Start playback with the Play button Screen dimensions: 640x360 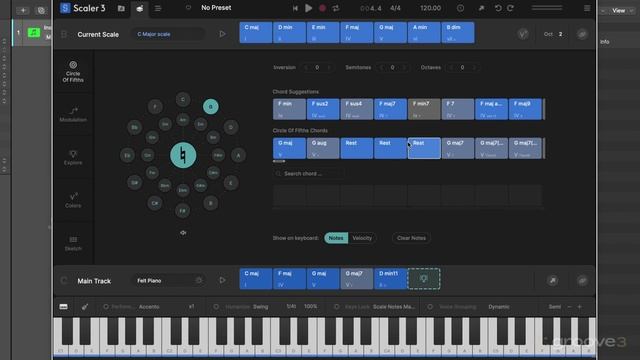[309, 8]
